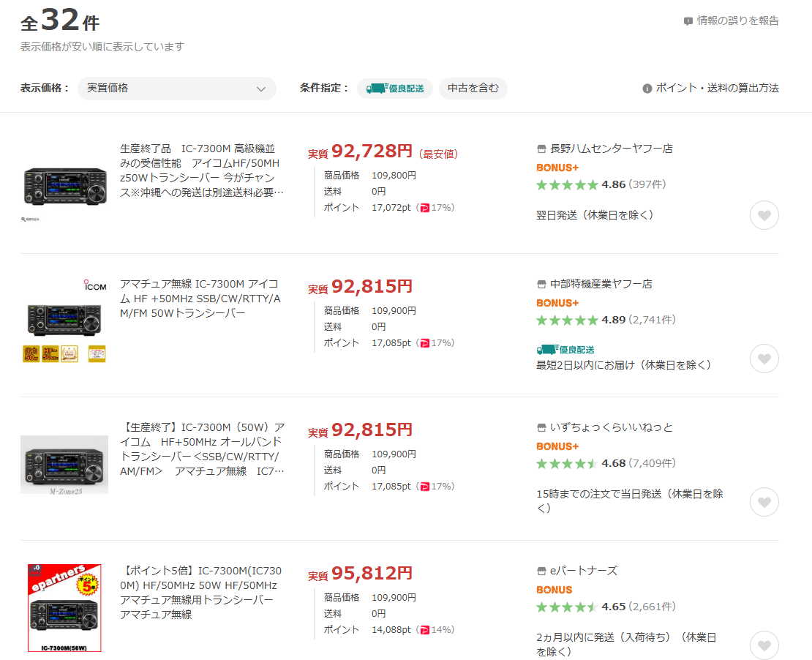Click the 情報の誤りを報告 speech bubble icon
Image resolution: width=812 pixels, height=660 pixels.
coord(688,21)
